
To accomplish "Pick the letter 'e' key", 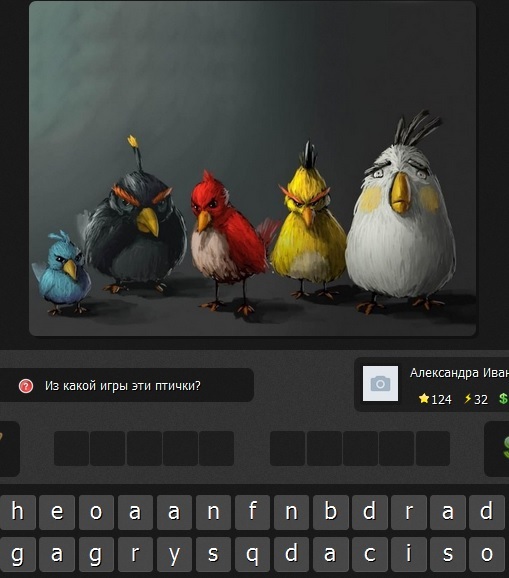I will [x=57, y=512].
